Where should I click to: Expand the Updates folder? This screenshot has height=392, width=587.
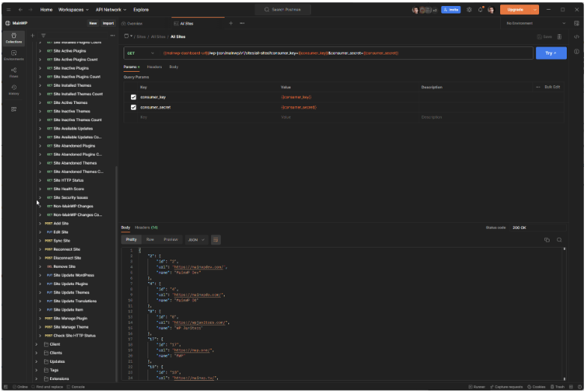click(x=36, y=361)
